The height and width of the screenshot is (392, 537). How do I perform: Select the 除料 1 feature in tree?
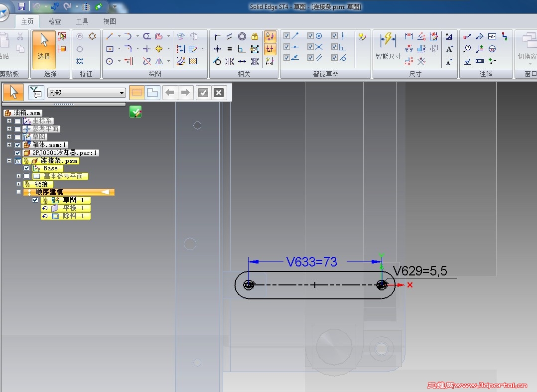(65, 216)
